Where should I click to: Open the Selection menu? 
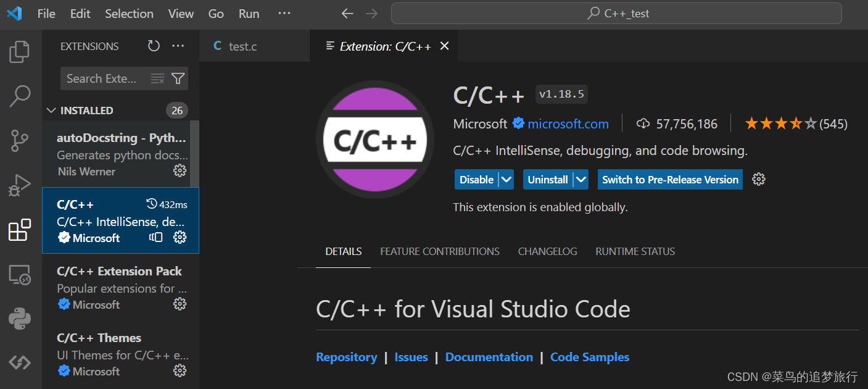tap(129, 13)
